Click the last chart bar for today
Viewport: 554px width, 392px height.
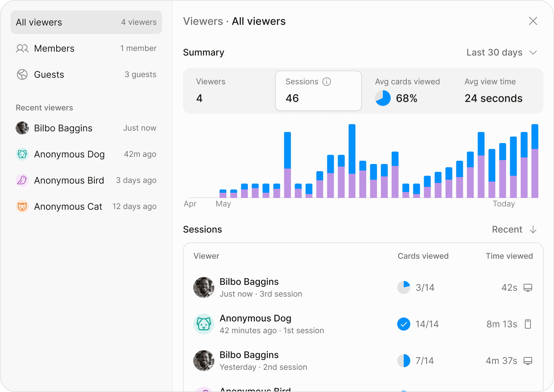pyautogui.click(x=535, y=161)
